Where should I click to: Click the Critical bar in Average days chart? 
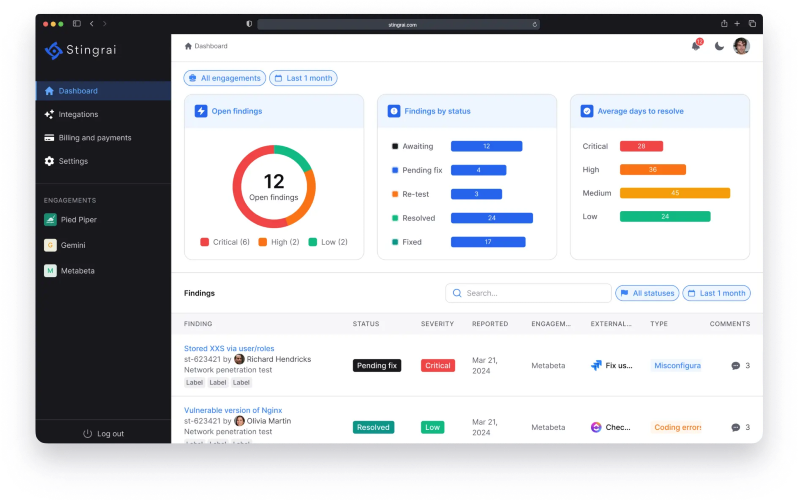tap(641, 146)
